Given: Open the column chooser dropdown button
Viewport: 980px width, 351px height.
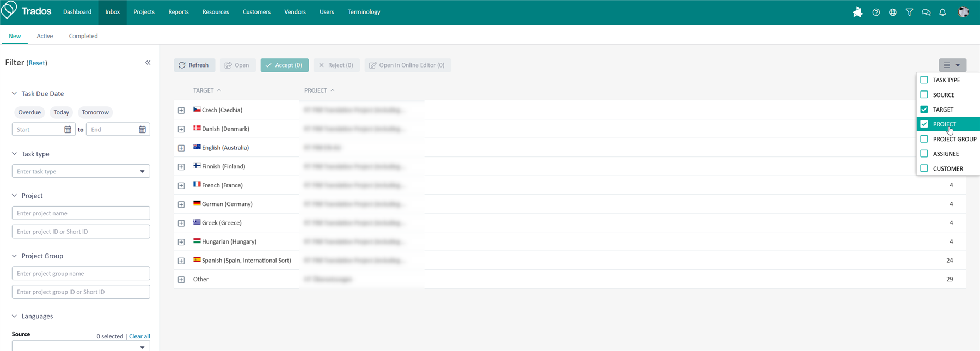Looking at the screenshot, I should (952, 65).
